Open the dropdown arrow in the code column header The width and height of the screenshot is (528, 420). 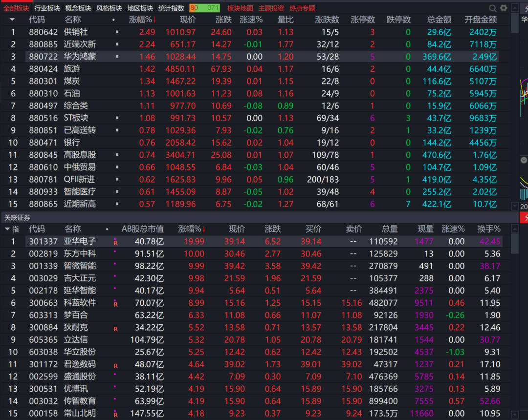(12, 20)
